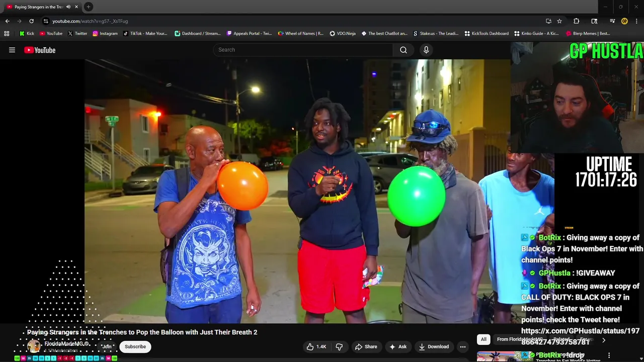Image resolution: width=644 pixels, height=362 pixels.
Task: Open the Kick bookmark
Action: click(27, 34)
